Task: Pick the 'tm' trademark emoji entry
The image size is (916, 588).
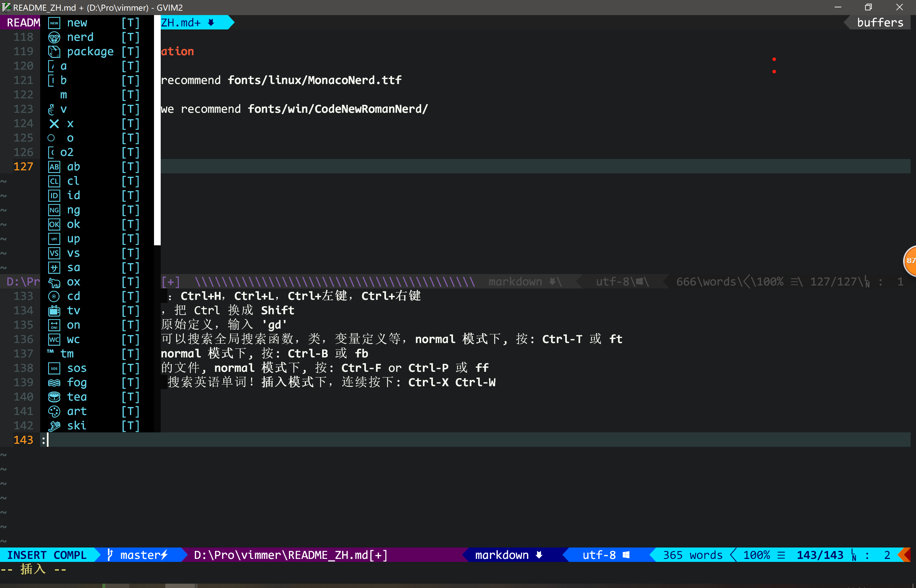Action: coord(97,354)
